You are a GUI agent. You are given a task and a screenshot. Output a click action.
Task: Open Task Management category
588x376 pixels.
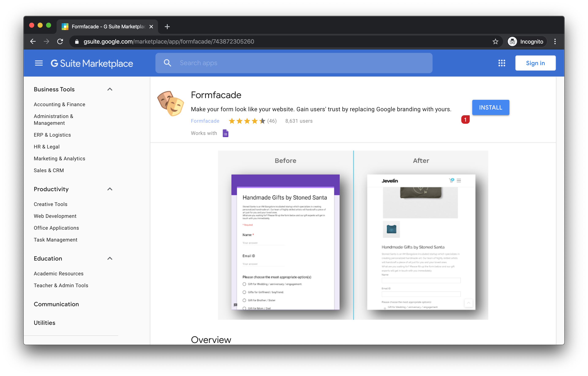click(x=55, y=240)
